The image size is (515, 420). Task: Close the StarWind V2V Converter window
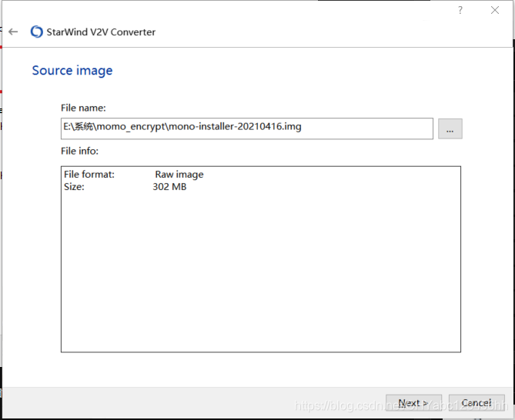tap(495, 10)
